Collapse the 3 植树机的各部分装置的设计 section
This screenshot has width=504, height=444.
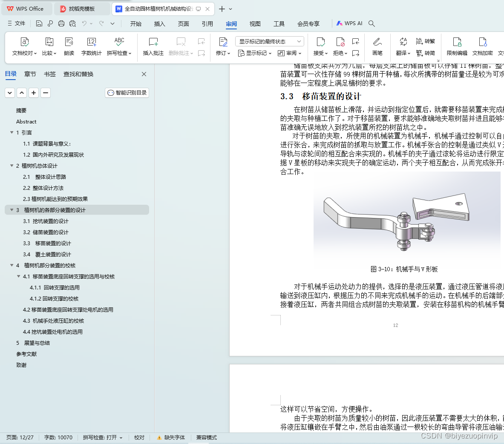(12, 210)
